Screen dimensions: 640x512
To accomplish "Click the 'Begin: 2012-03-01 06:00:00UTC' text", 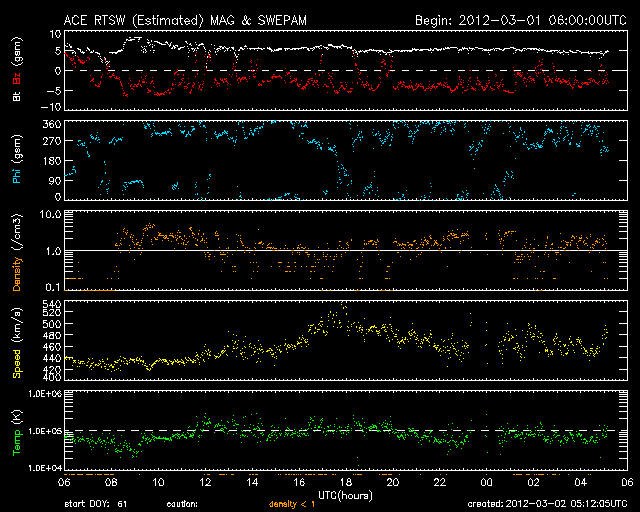I will 521,20.
